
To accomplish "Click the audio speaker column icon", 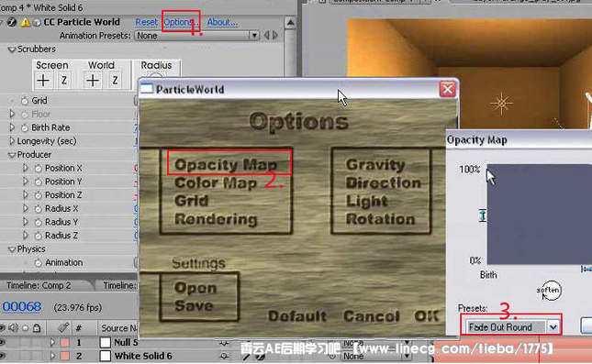I will point(14,328).
